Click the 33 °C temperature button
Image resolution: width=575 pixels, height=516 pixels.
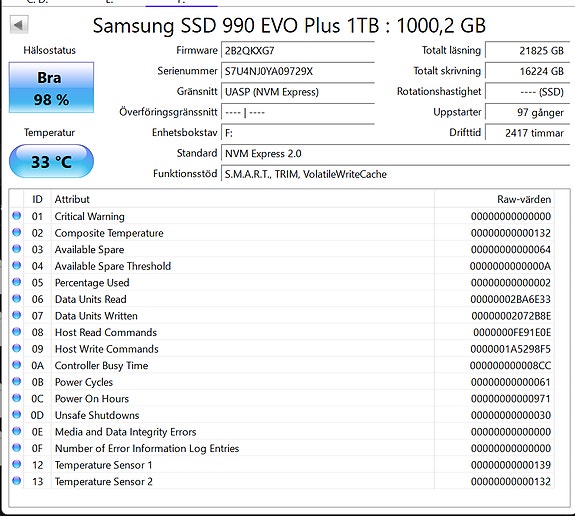(x=51, y=161)
